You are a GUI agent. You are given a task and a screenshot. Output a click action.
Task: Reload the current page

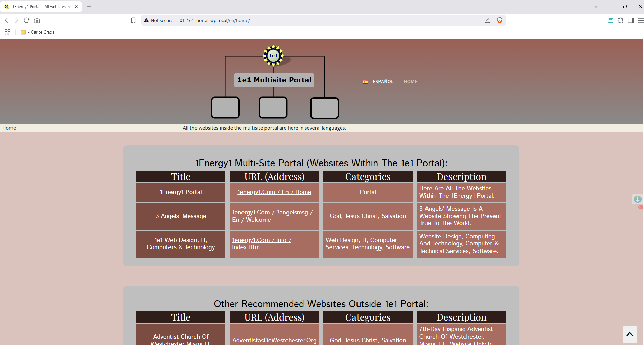(26, 20)
